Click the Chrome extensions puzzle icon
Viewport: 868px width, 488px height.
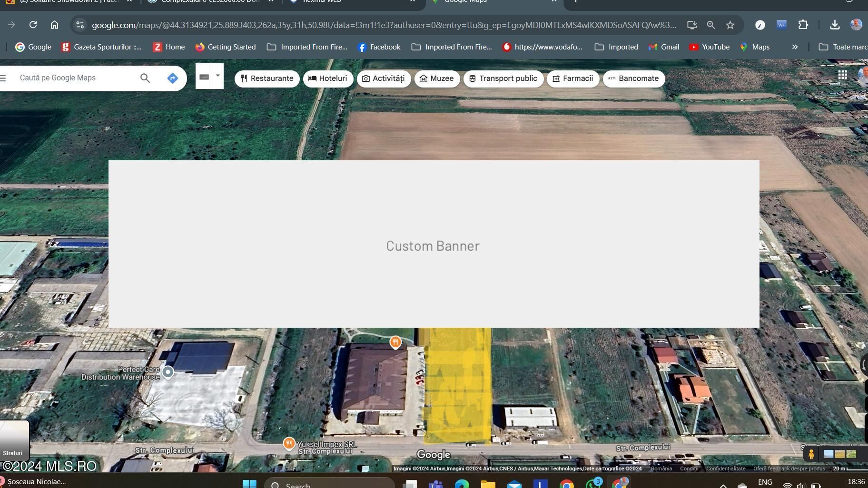pos(804,25)
